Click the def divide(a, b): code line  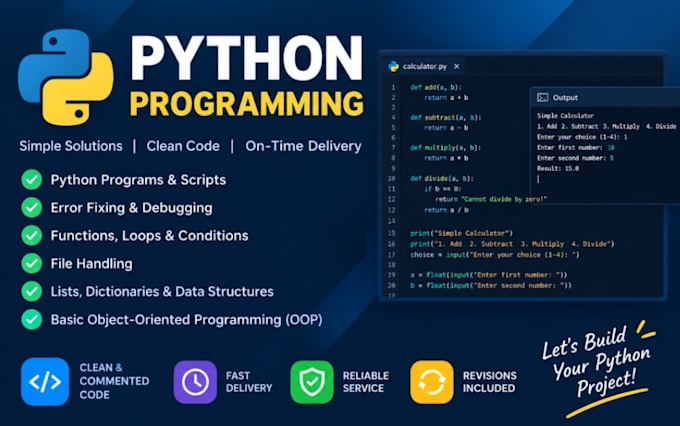pos(442,178)
